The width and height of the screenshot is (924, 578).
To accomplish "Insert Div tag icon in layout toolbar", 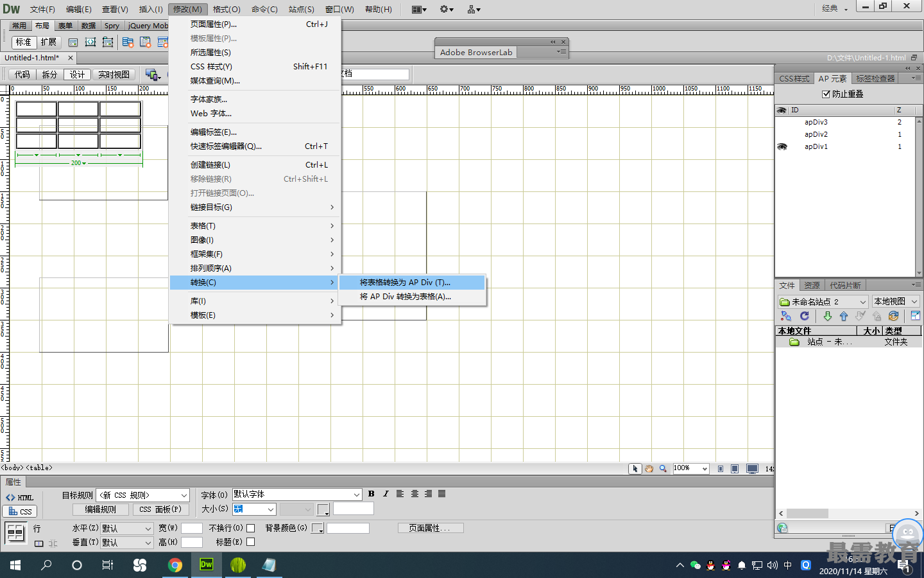I will (73, 42).
